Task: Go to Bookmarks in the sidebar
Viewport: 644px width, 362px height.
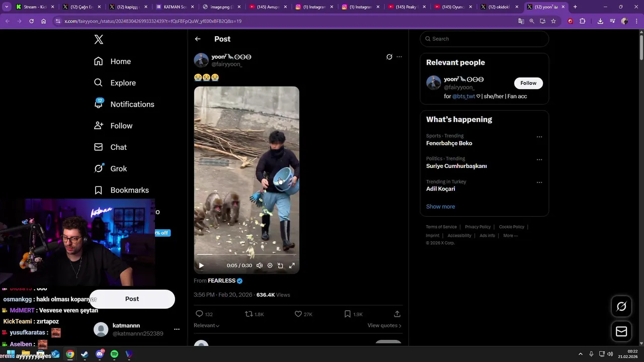Action: click(129, 190)
